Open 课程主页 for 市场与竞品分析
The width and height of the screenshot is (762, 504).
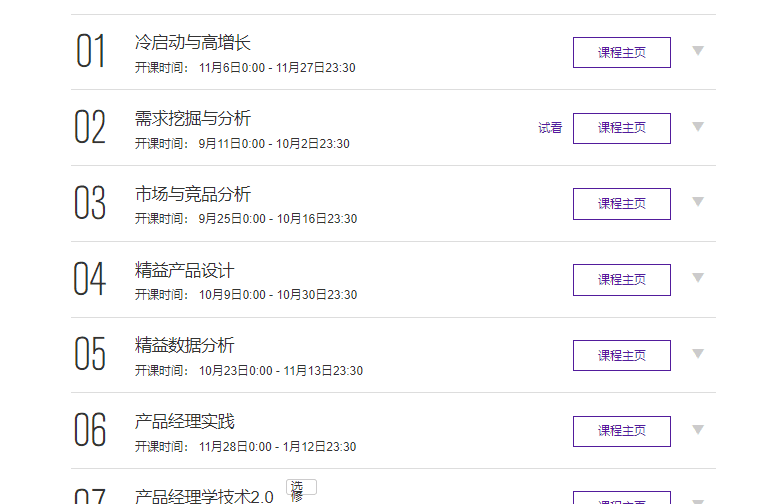click(621, 203)
